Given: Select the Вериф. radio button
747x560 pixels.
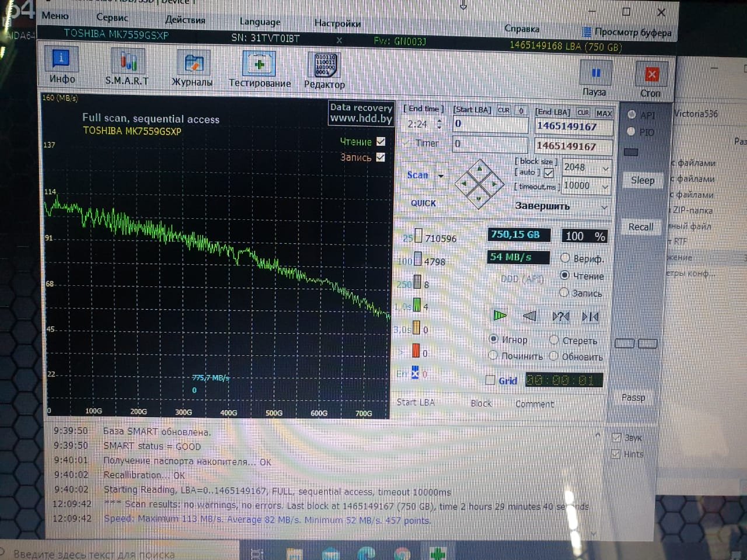Looking at the screenshot, I should point(565,258).
